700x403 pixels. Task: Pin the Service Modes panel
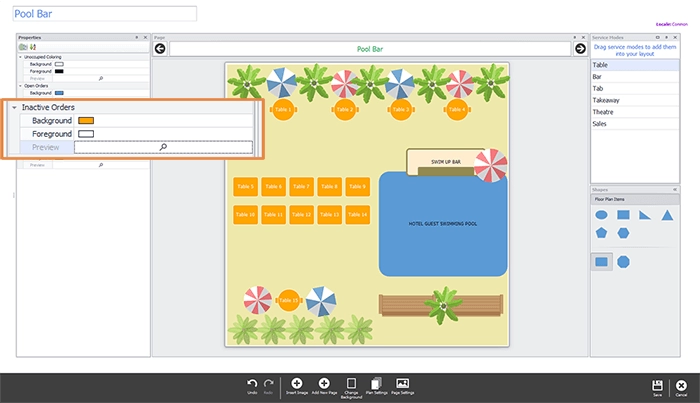tap(666, 37)
